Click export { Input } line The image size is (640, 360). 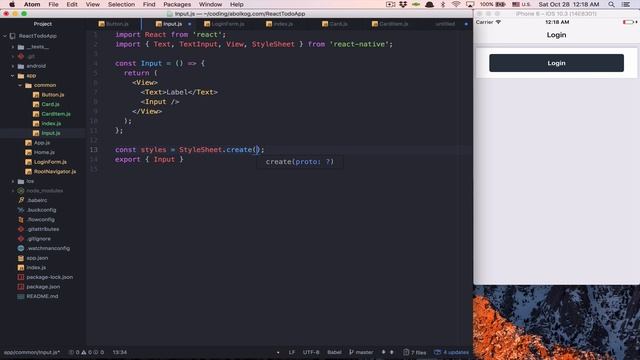point(149,160)
